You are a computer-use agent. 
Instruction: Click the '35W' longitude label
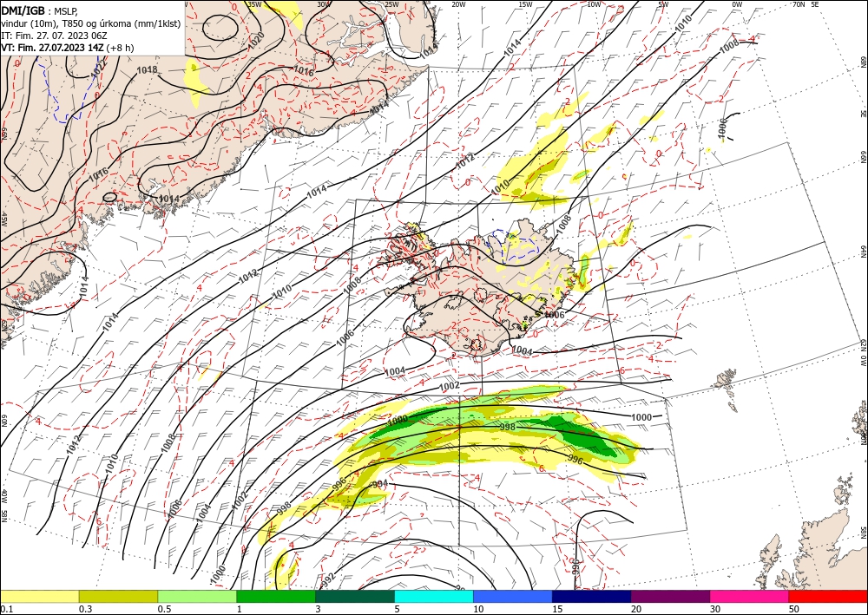tap(254, 4)
